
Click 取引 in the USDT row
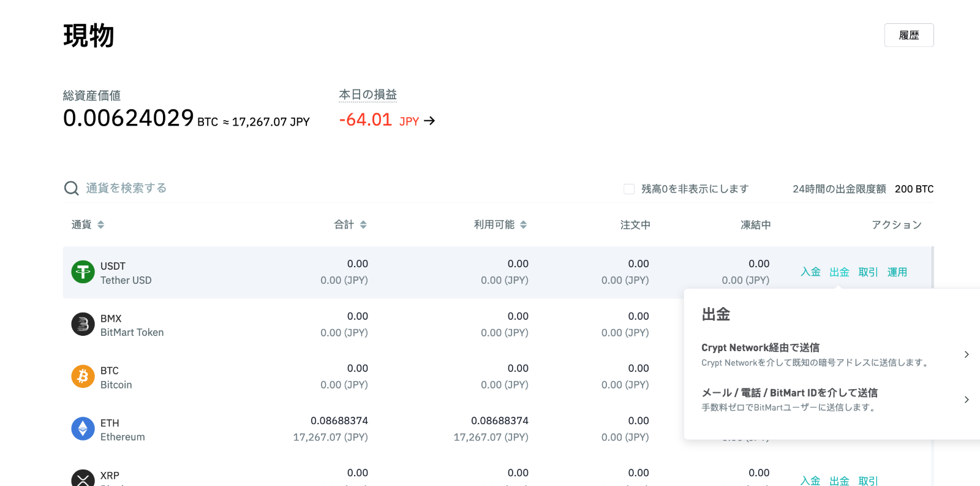coord(868,272)
